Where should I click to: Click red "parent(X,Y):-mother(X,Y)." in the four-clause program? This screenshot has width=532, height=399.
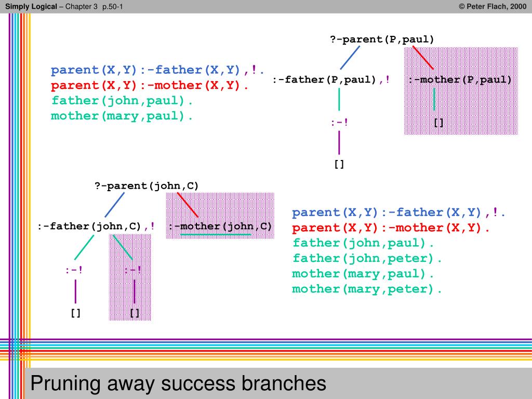pos(150,85)
